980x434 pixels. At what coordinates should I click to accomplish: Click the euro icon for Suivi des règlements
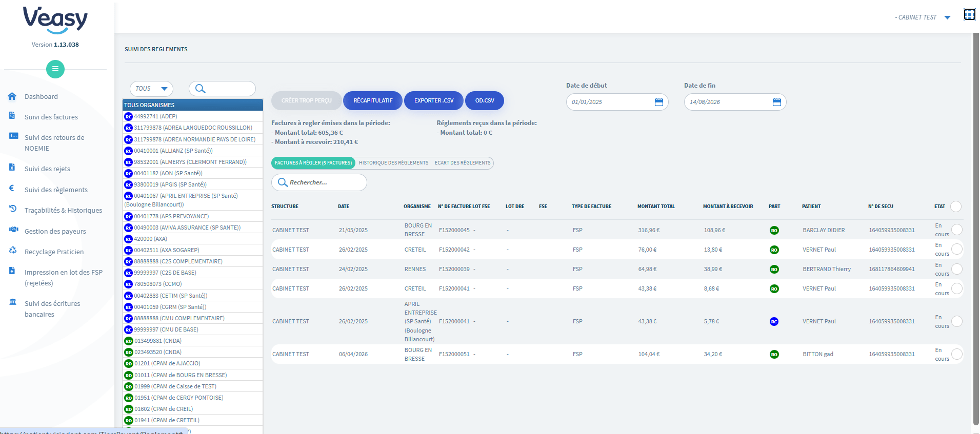(x=12, y=188)
